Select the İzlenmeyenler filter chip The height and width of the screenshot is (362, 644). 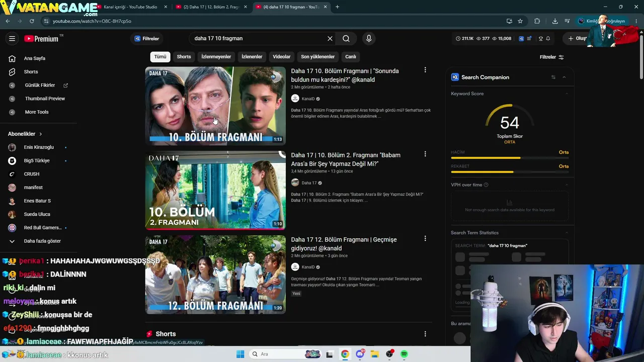[216, 57]
